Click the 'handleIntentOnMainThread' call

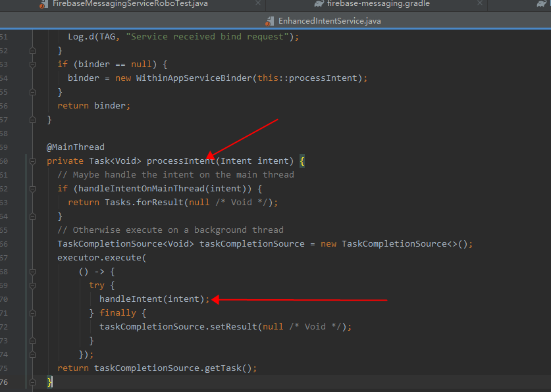click(x=142, y=189)
